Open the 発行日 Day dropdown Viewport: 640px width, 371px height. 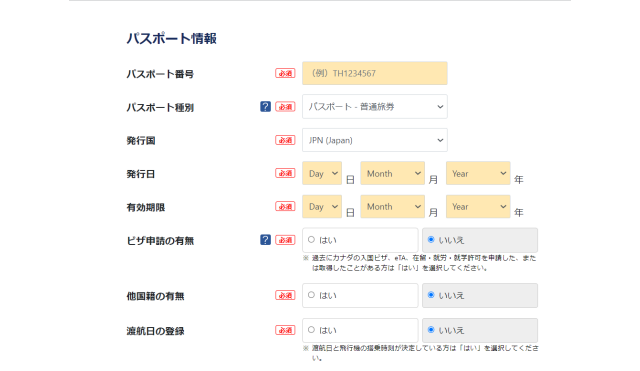[322, 173]
